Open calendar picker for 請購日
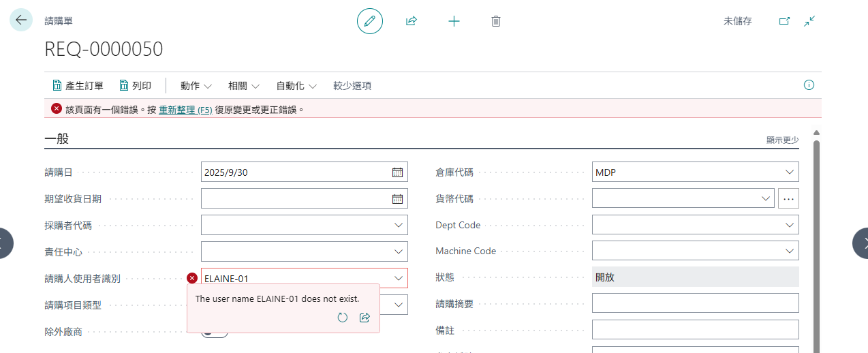Viewport: 868px width, 353px height. pyautogui.click(x=398, y=172)
